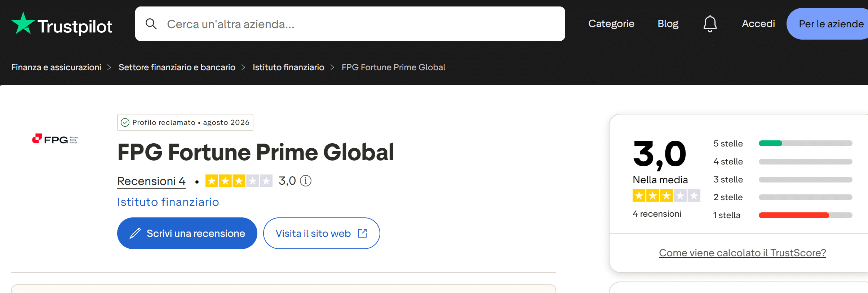Image resolution: width=868 pixels, height=293 pixels.
Task: Click the pencil icon in Scrivi una recensione
Action: point(135,233)
